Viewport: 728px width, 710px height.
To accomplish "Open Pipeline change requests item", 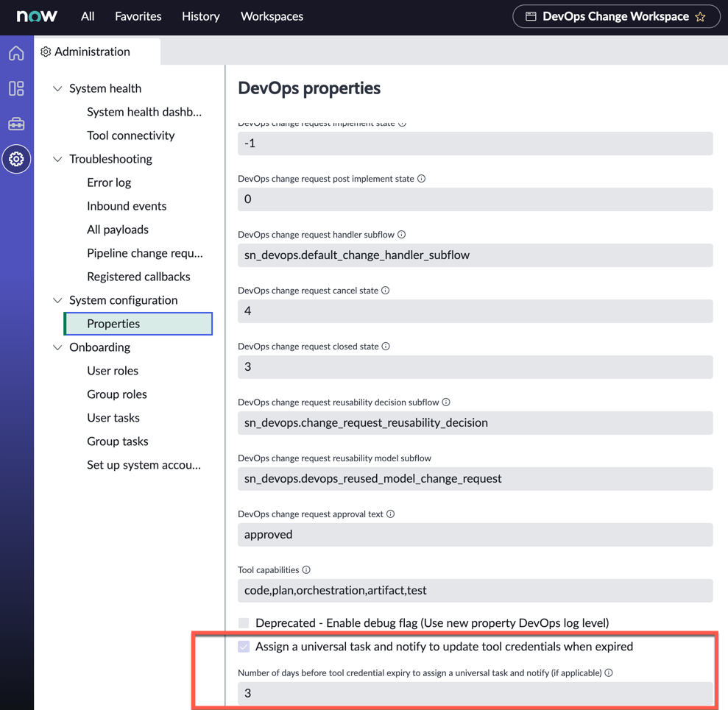I will coord(145,253).
